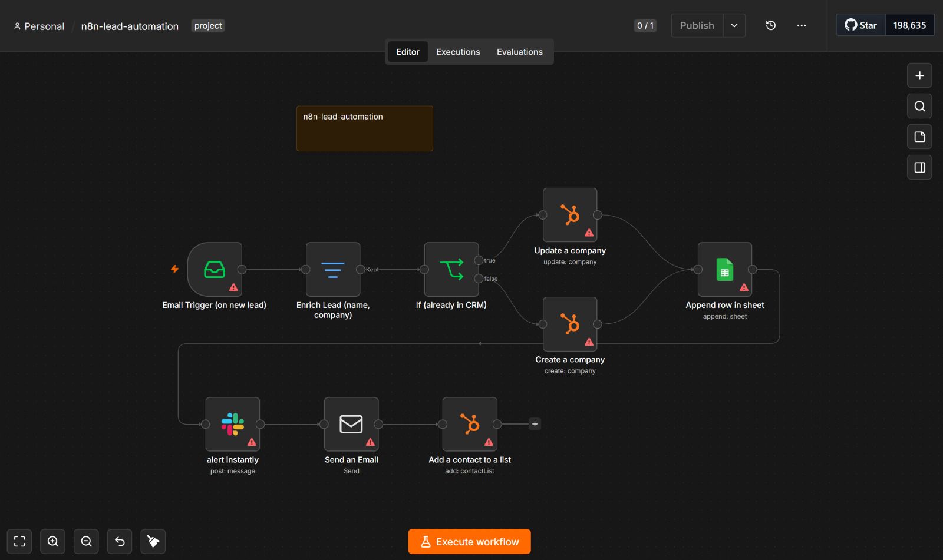
Task: Open the more options ellipsis menu
Action: [x=801, y=25]
